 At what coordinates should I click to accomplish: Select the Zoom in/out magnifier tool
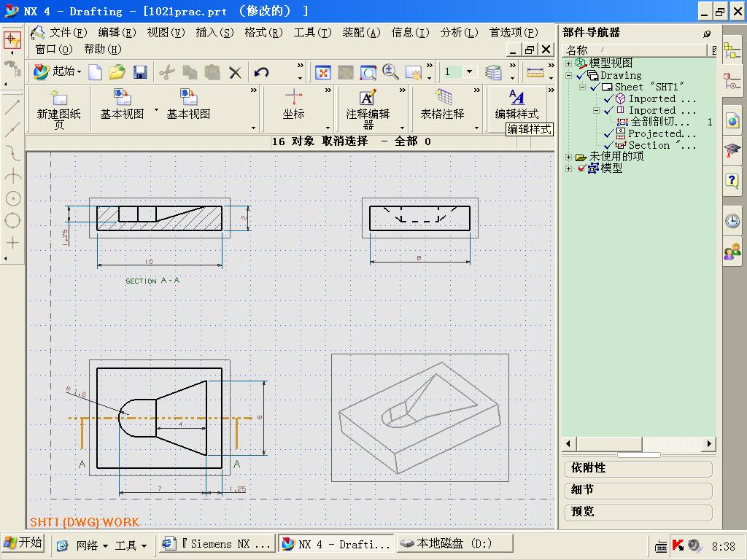point(390,72)
